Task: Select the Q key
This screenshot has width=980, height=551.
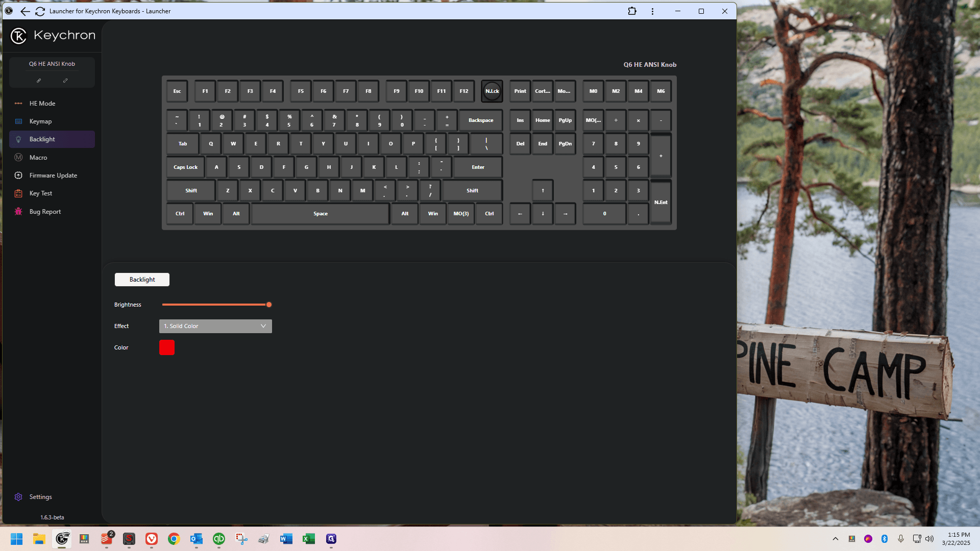Action: click(211, 144)
